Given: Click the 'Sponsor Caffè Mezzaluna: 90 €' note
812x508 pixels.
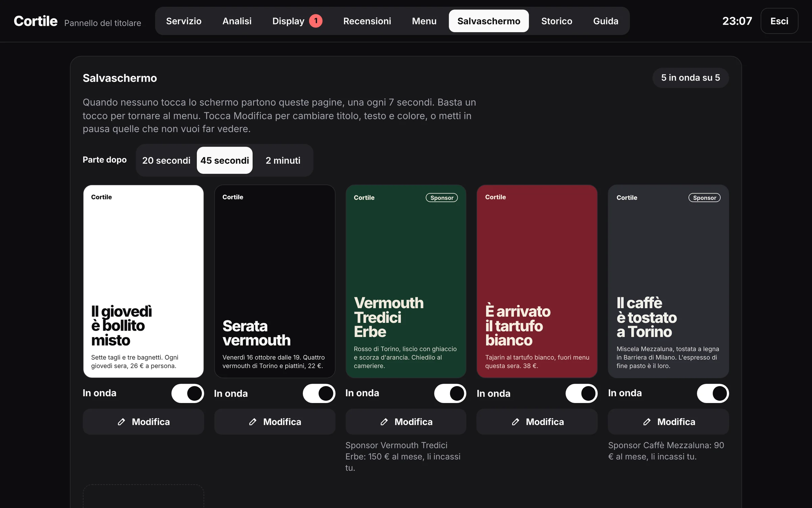Looking at the screenshot, I should (x=666, y=451).
